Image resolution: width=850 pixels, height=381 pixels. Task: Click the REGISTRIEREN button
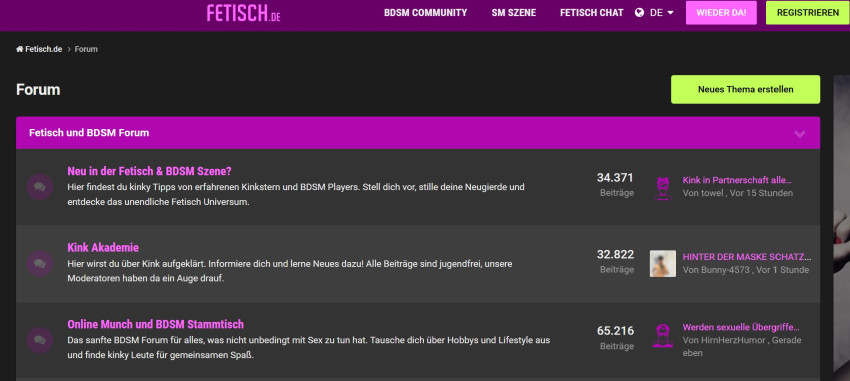[808, 12]
